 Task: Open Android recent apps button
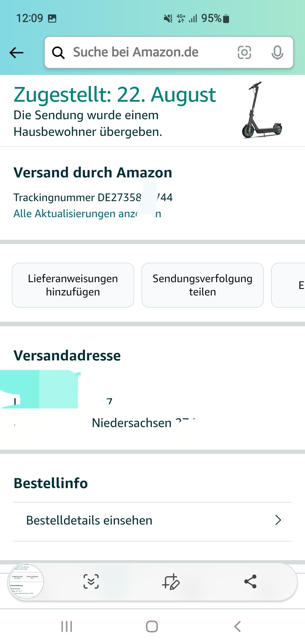(67, 626)
